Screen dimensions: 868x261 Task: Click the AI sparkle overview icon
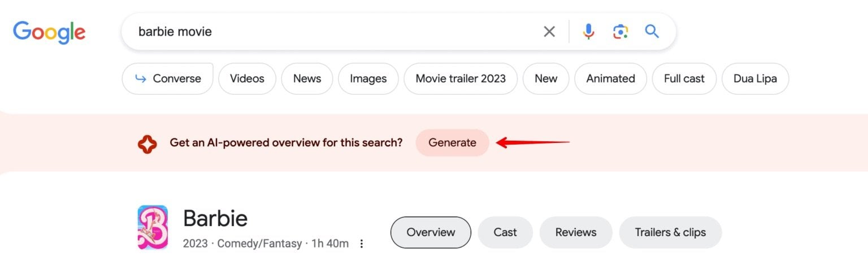[147, 143]
